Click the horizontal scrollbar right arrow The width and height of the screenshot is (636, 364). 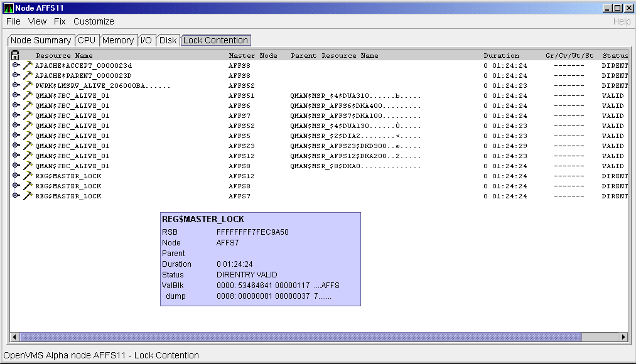tap(623, 337)
